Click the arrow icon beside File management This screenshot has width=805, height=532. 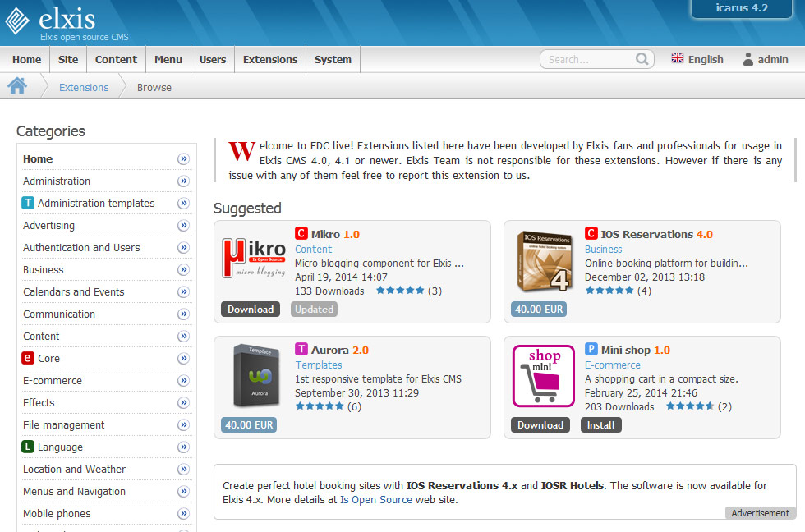tap(183, 424)
